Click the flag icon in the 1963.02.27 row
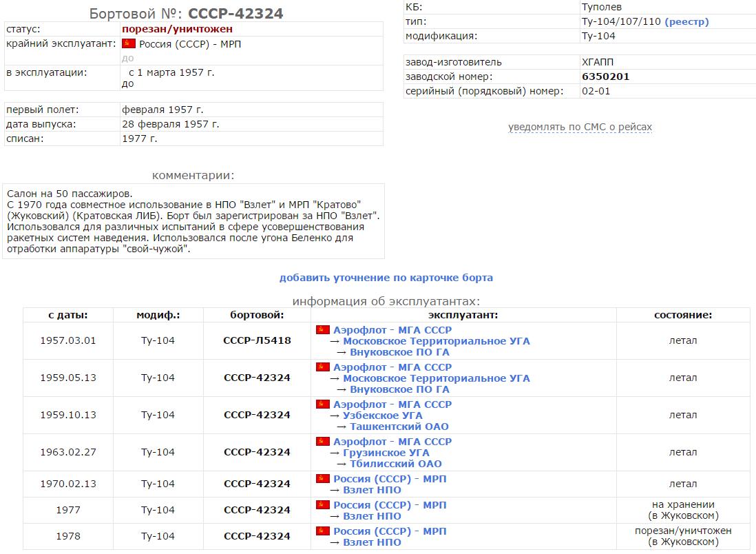Screen dimensions: 756x554 322,442
